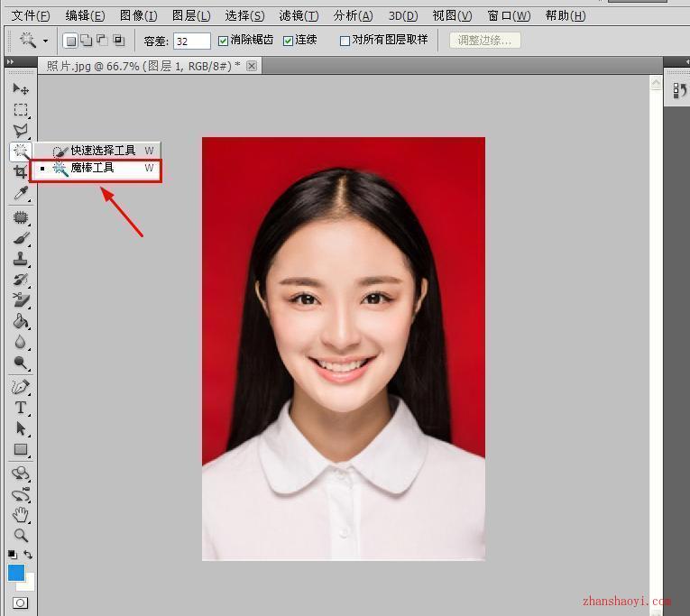Select the History Brush tool
The height and width of the screenshot is (616, 690).
(x=20, y=280)
